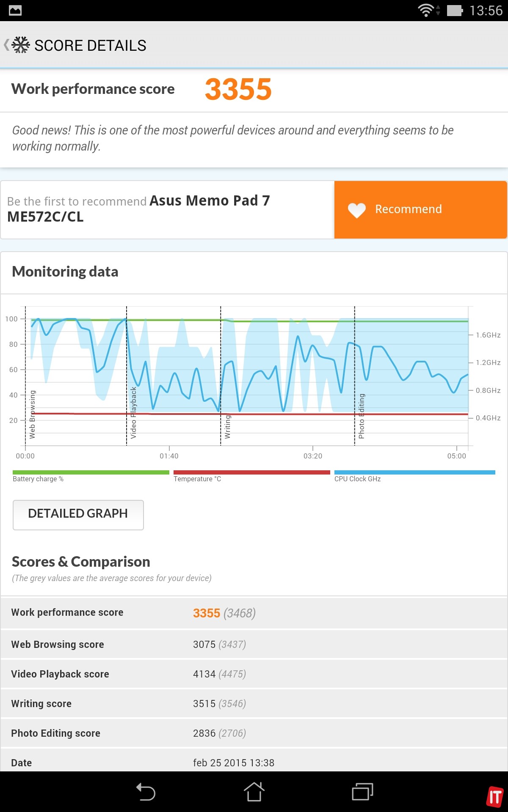Viewport: 508px width, 812px height.
Task: Select the Web Browsing score row
Action: point(254,644)
